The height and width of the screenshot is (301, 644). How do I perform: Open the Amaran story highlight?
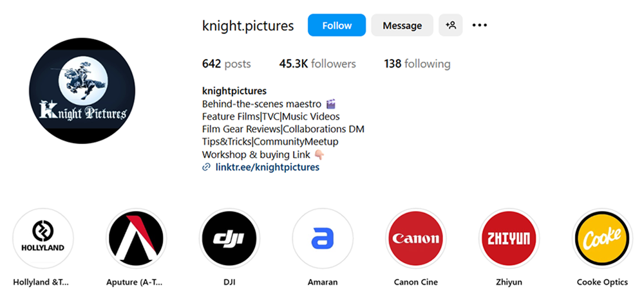pos(323,238)
